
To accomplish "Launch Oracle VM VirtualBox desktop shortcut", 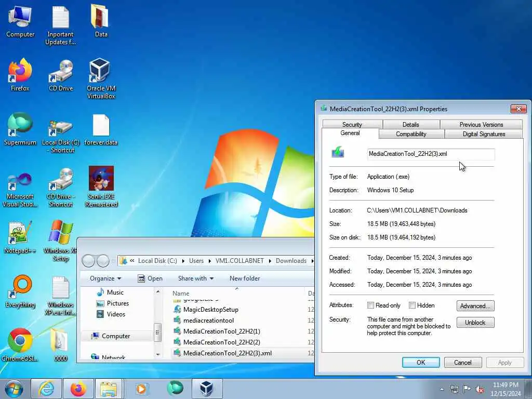I will 101,79.
